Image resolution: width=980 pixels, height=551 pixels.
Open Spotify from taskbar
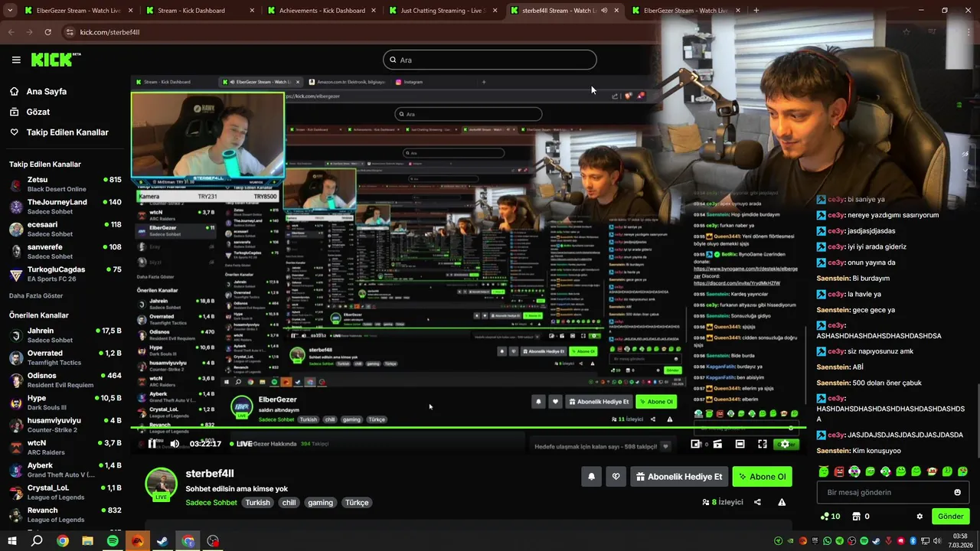click(x=113, y=541)
